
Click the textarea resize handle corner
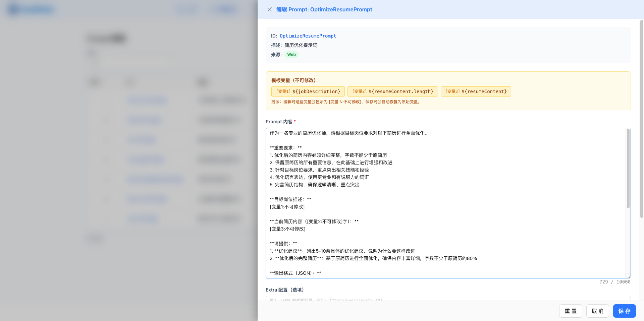(628, 276)
